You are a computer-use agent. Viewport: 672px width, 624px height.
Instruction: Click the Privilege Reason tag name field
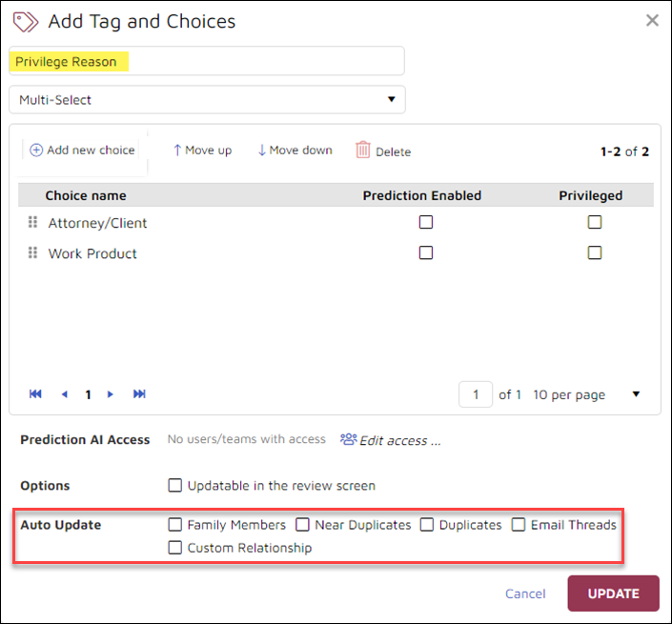pyautogui.click(x=207, y=62)
